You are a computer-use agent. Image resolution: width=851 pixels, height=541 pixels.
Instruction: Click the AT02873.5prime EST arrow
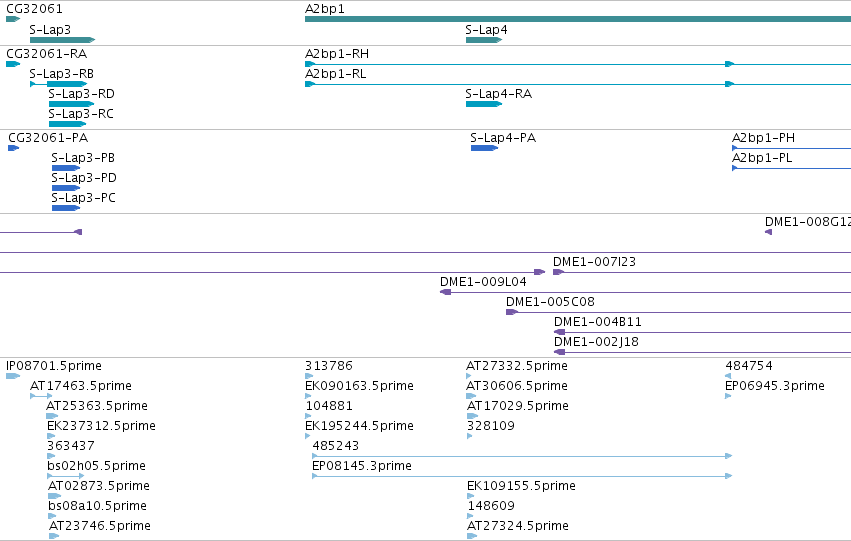coord(55,496)
